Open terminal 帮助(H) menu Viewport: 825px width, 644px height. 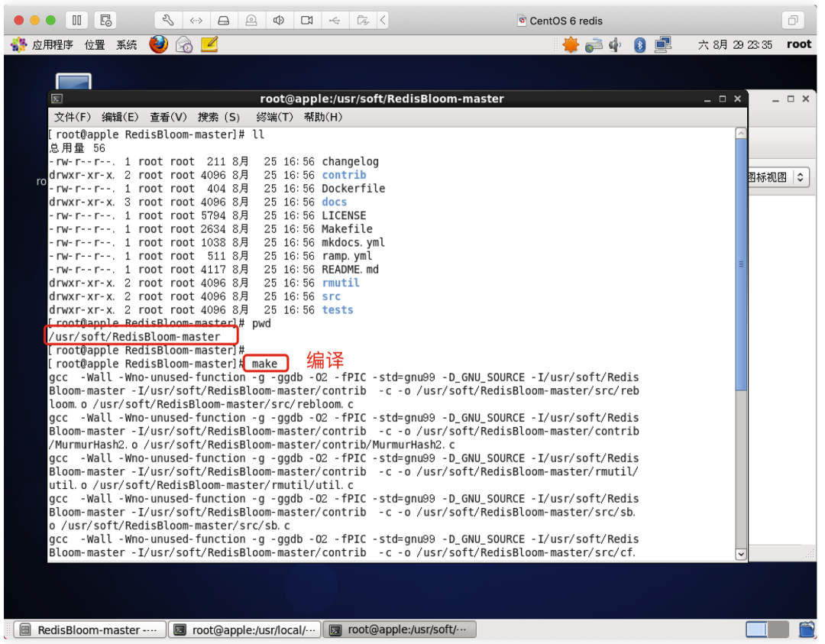(323, 117)
